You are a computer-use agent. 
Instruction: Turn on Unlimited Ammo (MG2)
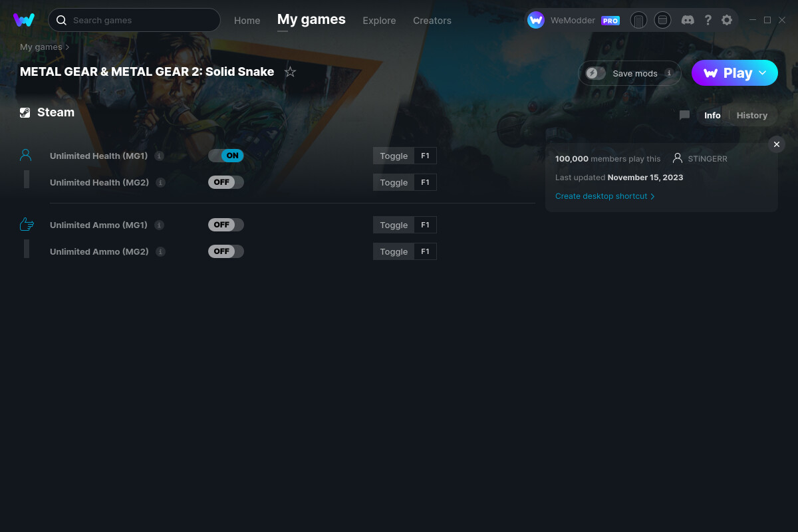click(226, 251)
